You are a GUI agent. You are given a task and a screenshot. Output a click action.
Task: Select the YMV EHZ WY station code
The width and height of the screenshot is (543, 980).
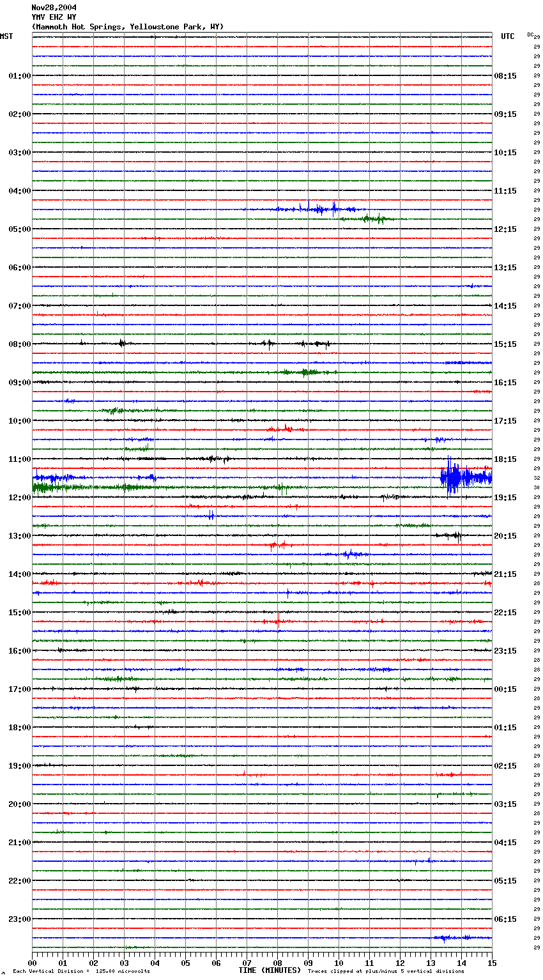tap(54, 17)
